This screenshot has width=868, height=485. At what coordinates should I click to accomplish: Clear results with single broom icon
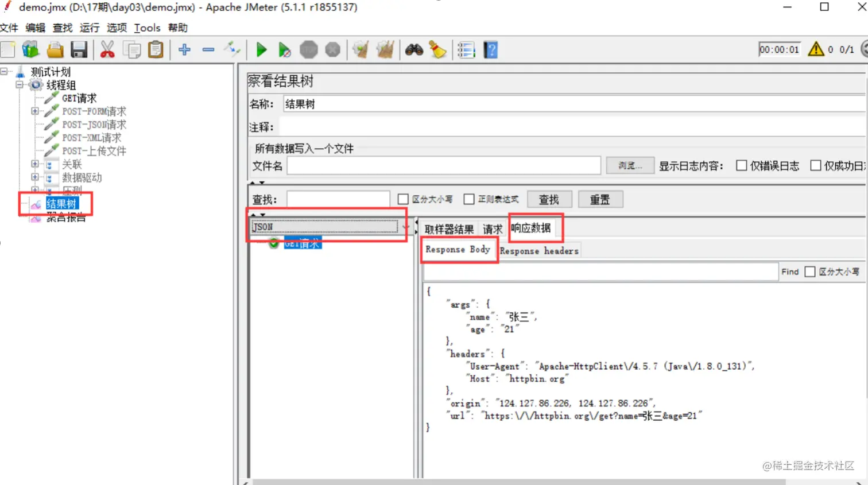361,50
